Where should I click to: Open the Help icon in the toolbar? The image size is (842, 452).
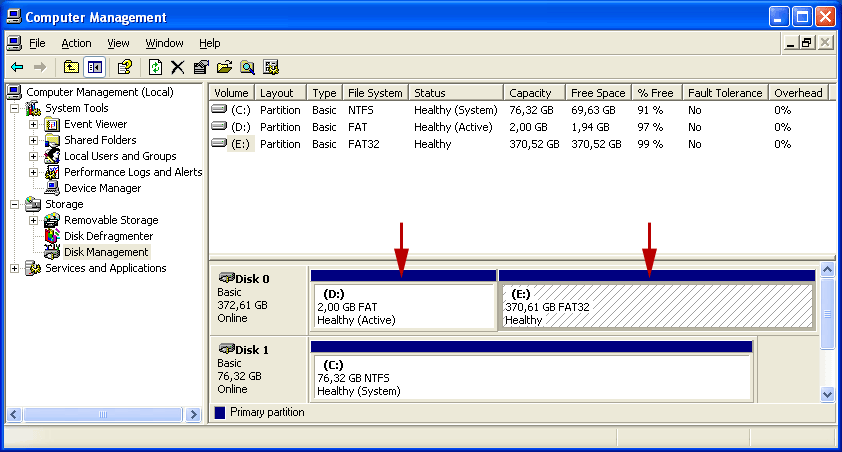125,67
